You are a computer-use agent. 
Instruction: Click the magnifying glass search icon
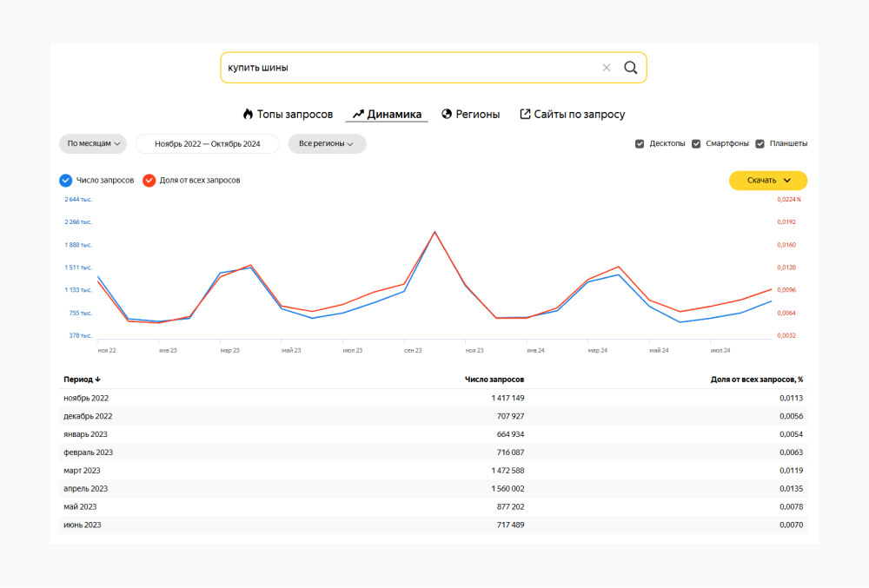click(x=631, y=68)
